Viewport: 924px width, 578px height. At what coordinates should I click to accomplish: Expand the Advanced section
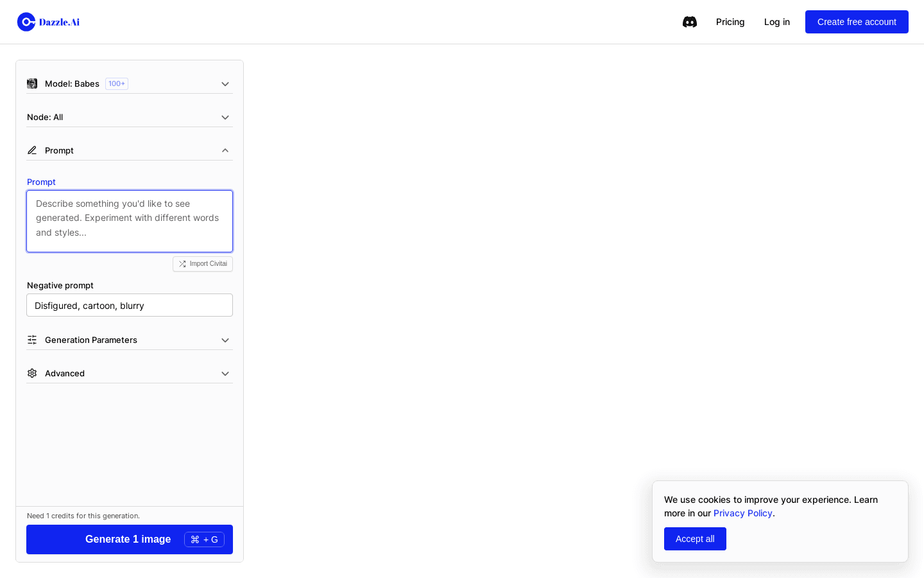click(x=225, y=373)
